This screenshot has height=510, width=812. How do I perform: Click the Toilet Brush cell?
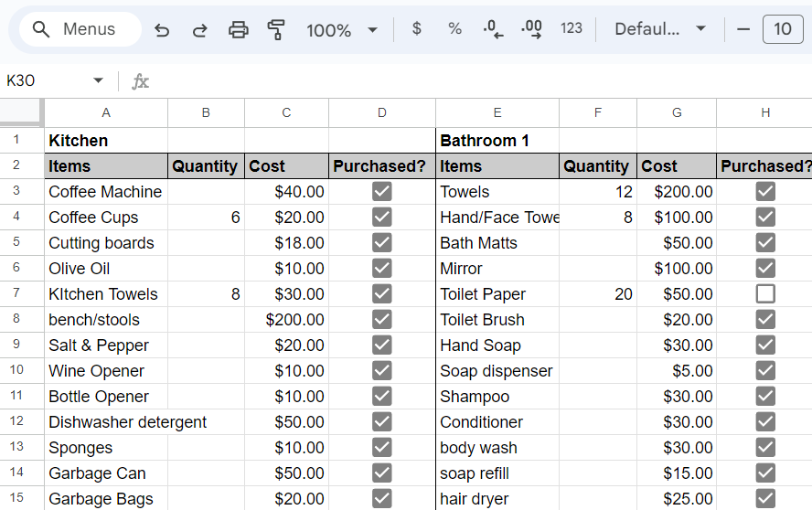pyautogui.click(x=497, y=320)
